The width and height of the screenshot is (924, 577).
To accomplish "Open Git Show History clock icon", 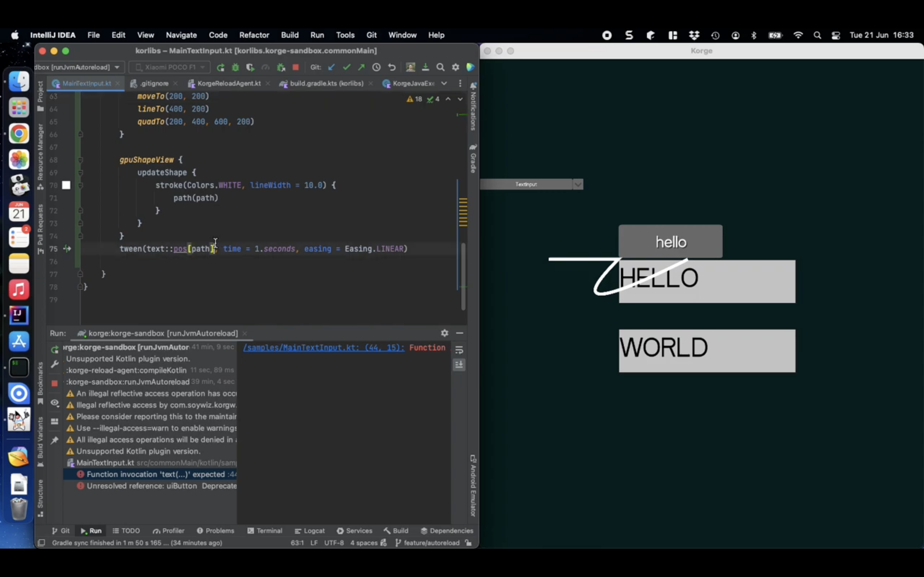I will (x=376, y=68).
